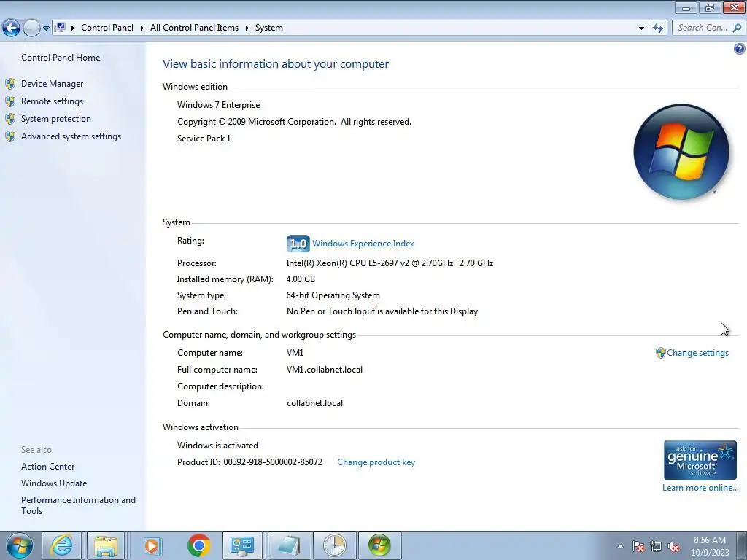Image resolution: width=747 pixels, height=560 pixels.
Task: Open Action Center link
Action: click(x=47, y=467)
